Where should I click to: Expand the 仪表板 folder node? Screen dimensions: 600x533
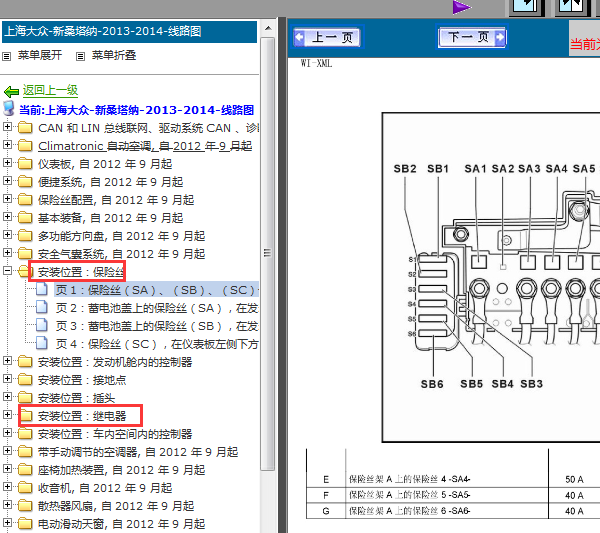7,162
